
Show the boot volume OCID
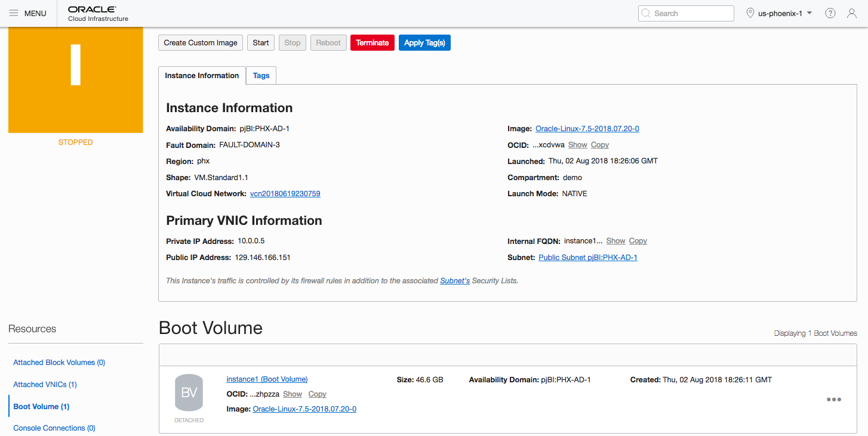[293, 394]
